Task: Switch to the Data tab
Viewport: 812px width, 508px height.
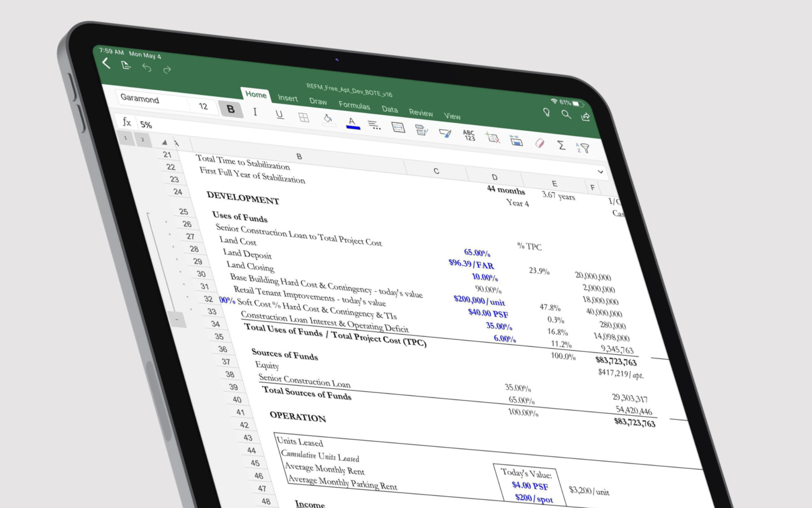Action: point(390,109)
